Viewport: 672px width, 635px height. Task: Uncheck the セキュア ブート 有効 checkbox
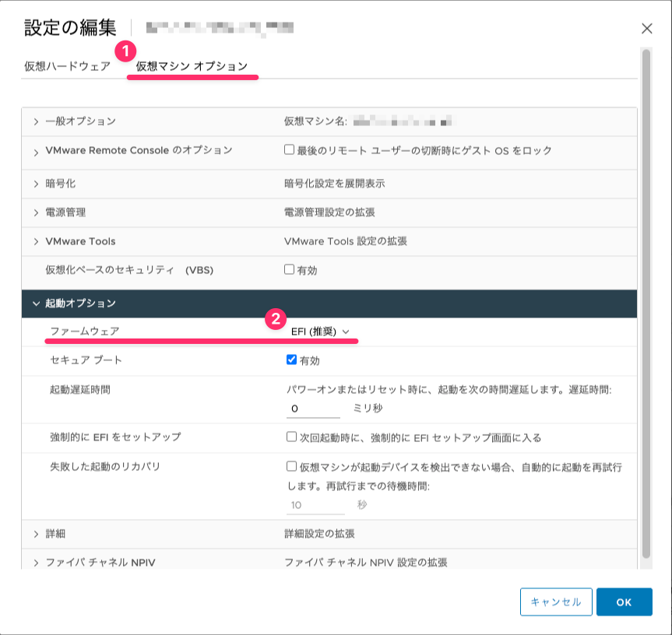[x=291, y=360]
